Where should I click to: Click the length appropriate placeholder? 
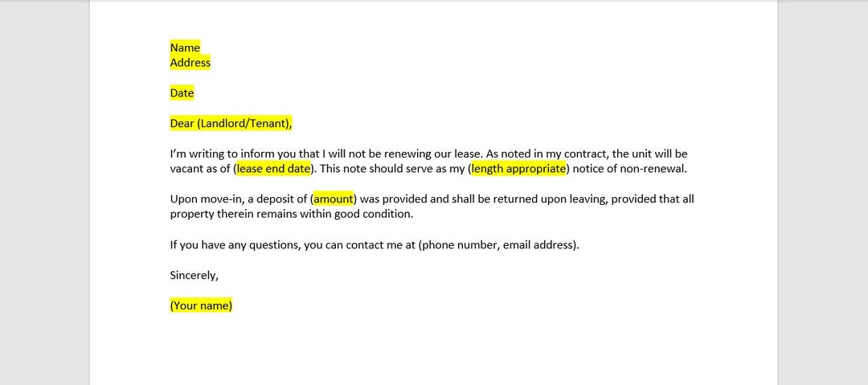[518, 169]
